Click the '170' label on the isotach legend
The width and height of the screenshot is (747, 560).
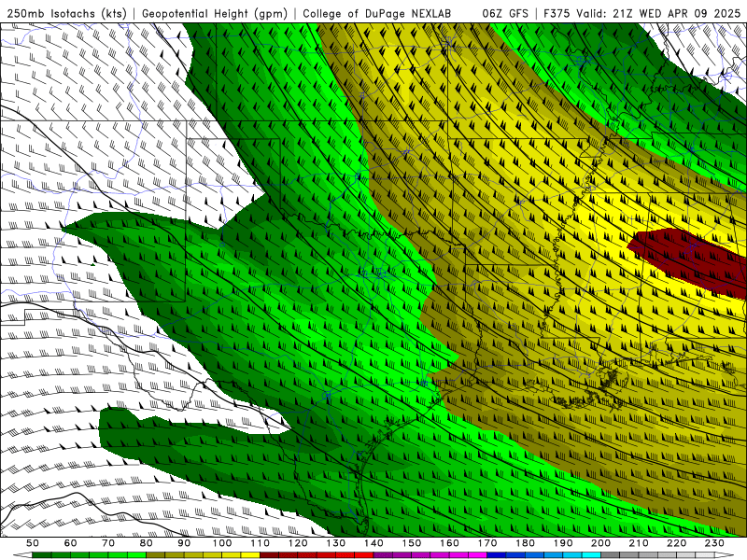pos(487,543)
